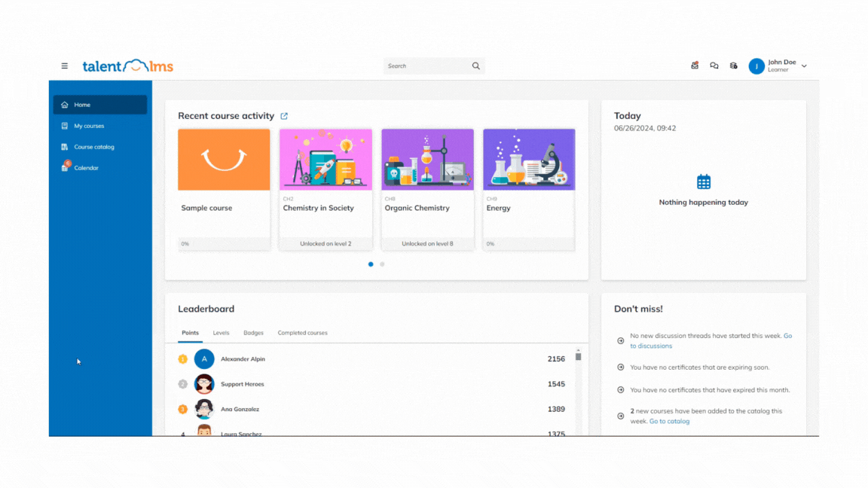This screenshot has width=868, height=488.
Task: Click the search magnifier icon
Action: click(475, 66)
